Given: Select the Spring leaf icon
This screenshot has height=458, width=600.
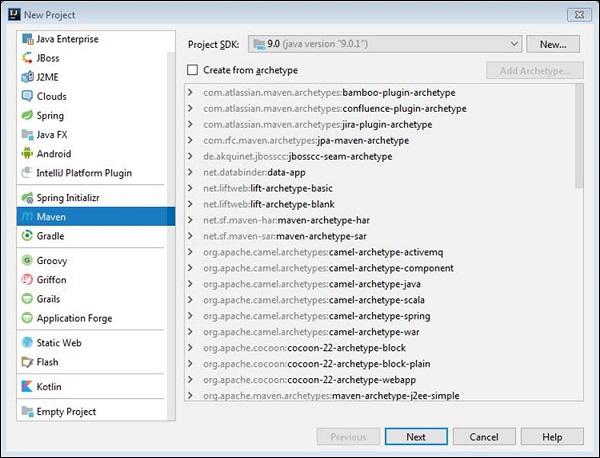Looking at the screenshot, I should click(27, 116).
